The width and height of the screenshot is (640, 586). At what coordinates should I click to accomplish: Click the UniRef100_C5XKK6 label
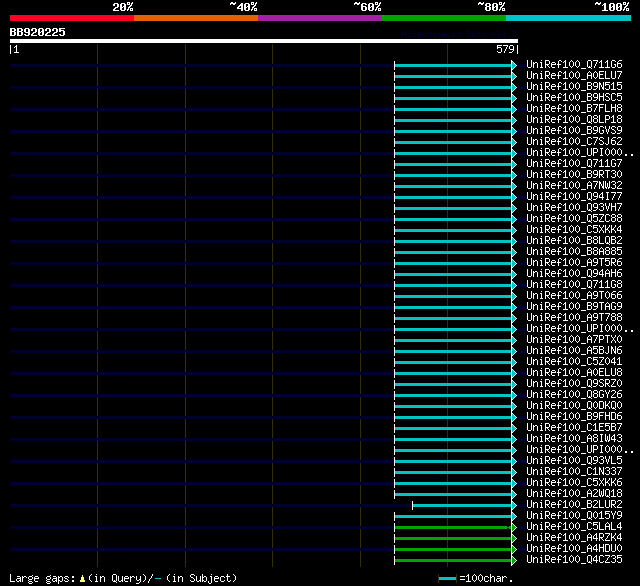click(574, 483)
